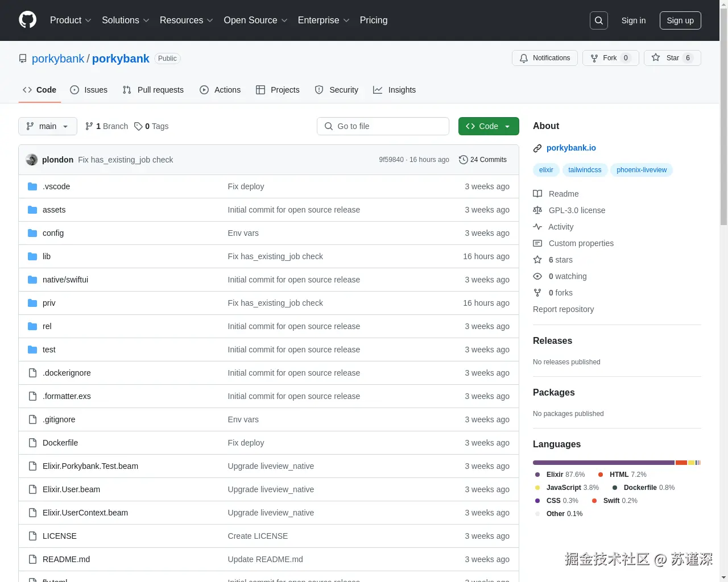Expand the Resources menu
The image size is (728, 582).
click(x=187, y=20)
